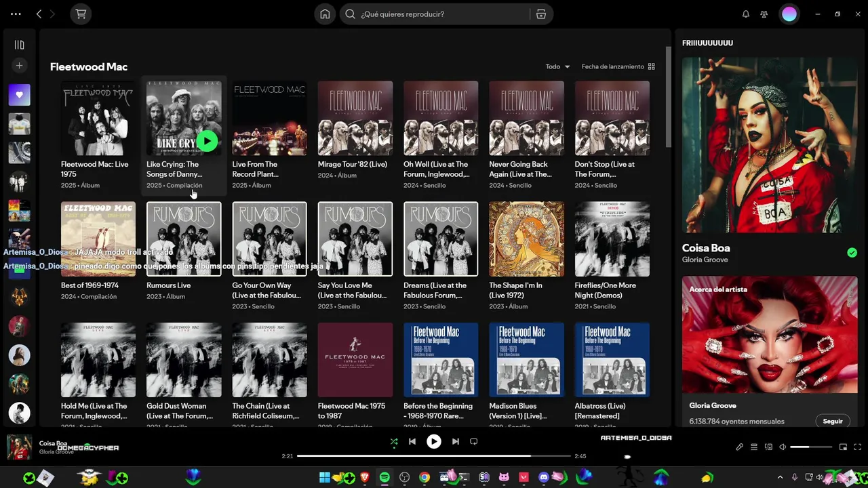
Task: Open the Browse icon in search bar
Action: click(540, 14)
